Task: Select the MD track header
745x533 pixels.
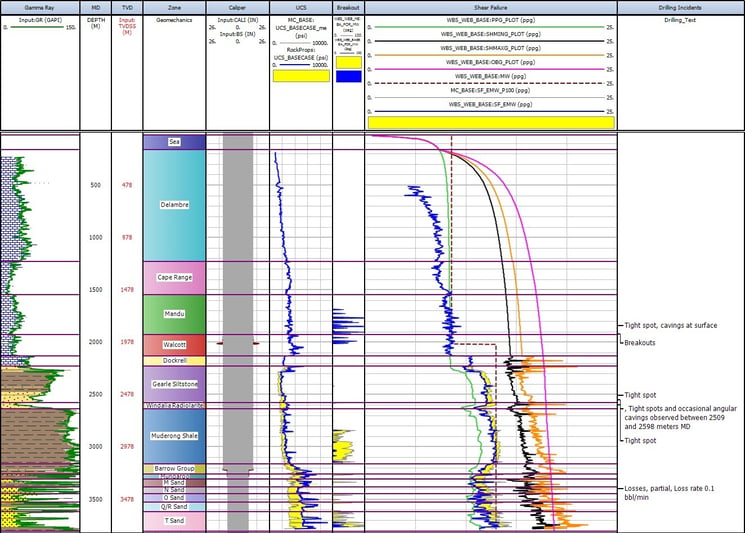Action: [96, 8]
